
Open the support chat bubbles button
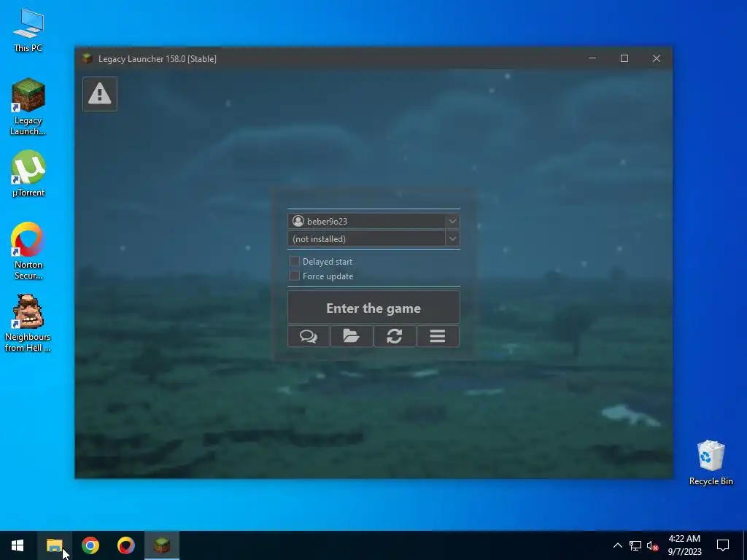[x=309, y=336]
